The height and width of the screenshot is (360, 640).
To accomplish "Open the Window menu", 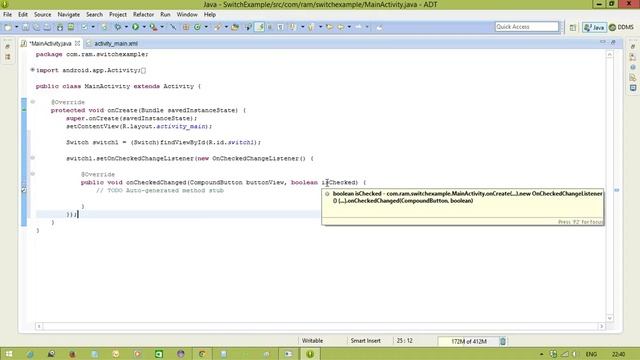I will coord(187,14).
